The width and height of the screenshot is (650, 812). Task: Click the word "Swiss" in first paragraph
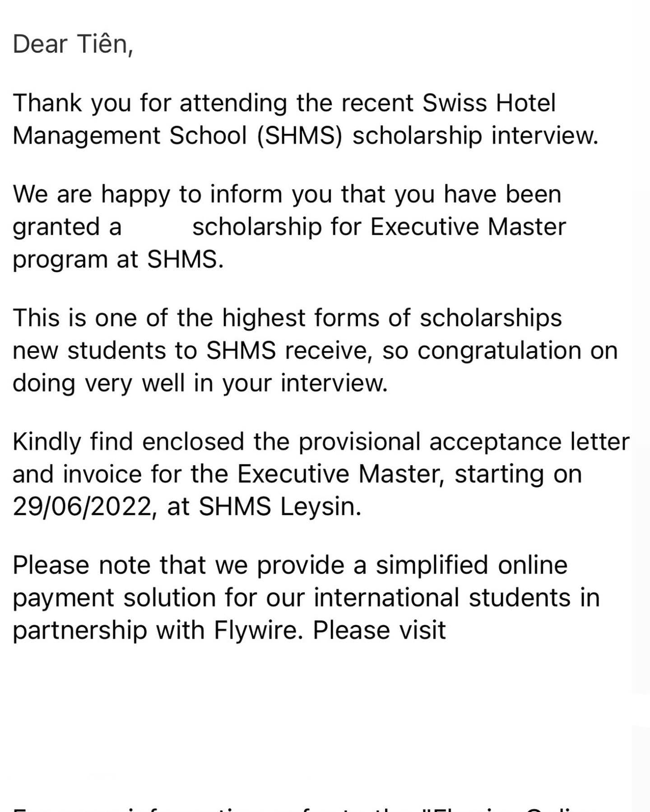coord(454,103)
